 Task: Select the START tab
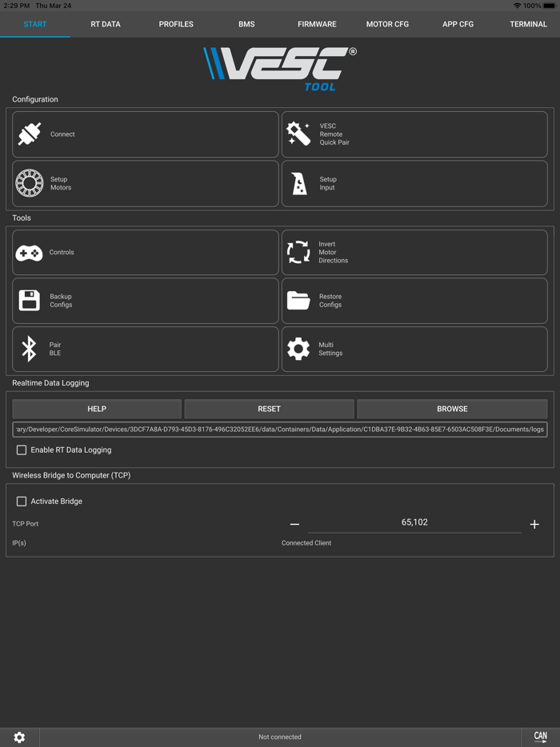point(35,24)
